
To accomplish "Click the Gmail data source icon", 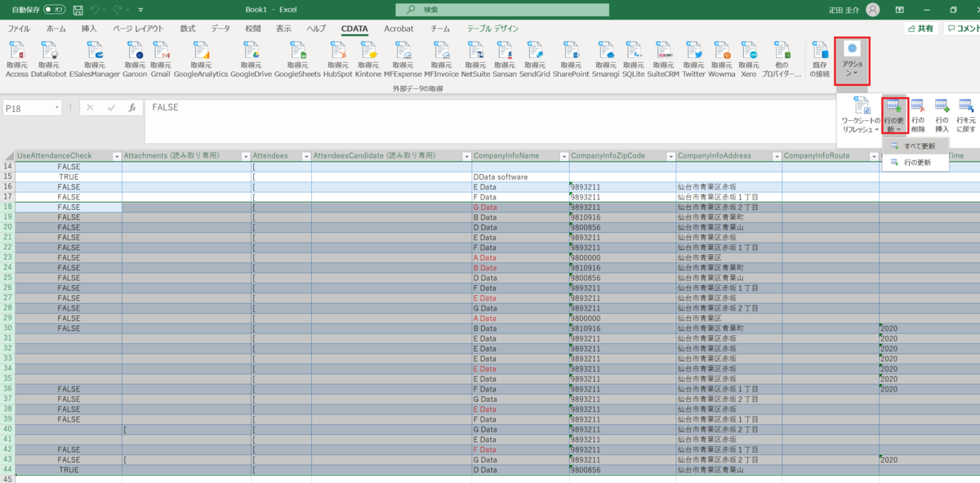I will click(161, 50).
